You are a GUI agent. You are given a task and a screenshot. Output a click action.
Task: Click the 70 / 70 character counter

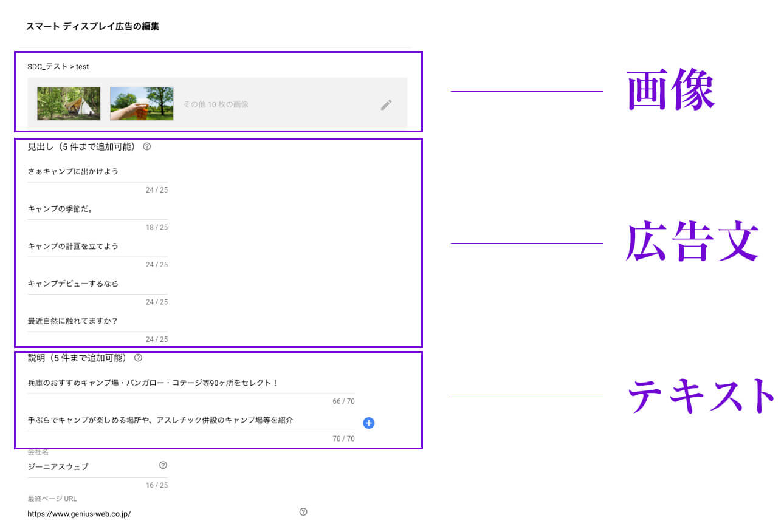[343, 438]
